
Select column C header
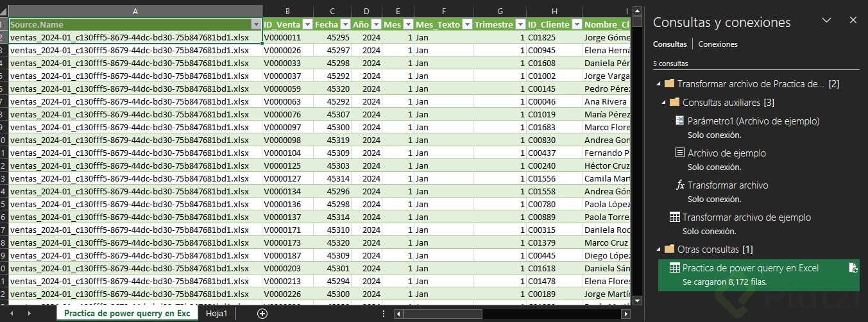332,12
